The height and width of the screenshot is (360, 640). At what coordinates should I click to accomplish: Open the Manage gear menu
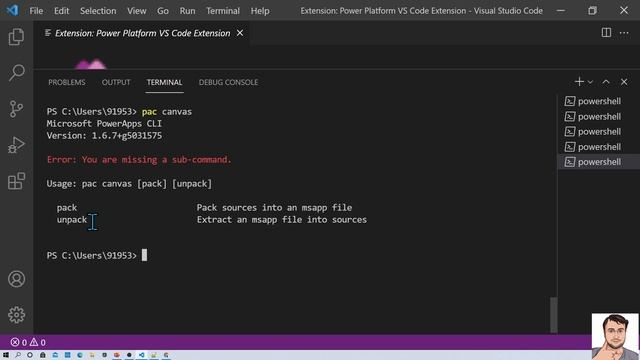point(16,315)
